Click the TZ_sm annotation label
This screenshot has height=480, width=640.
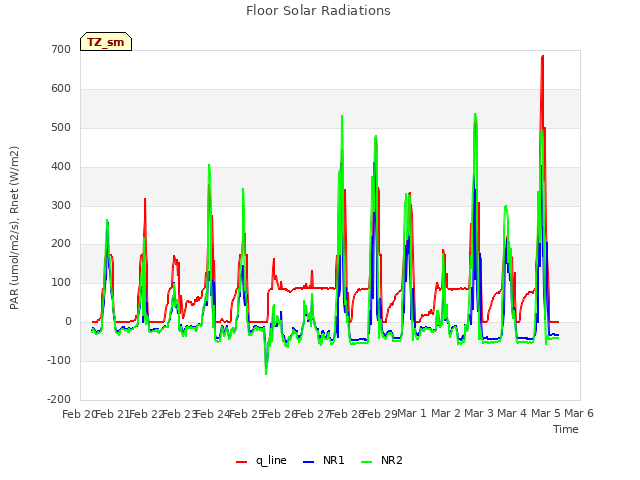pyautogui.click(x=106, y=42)
